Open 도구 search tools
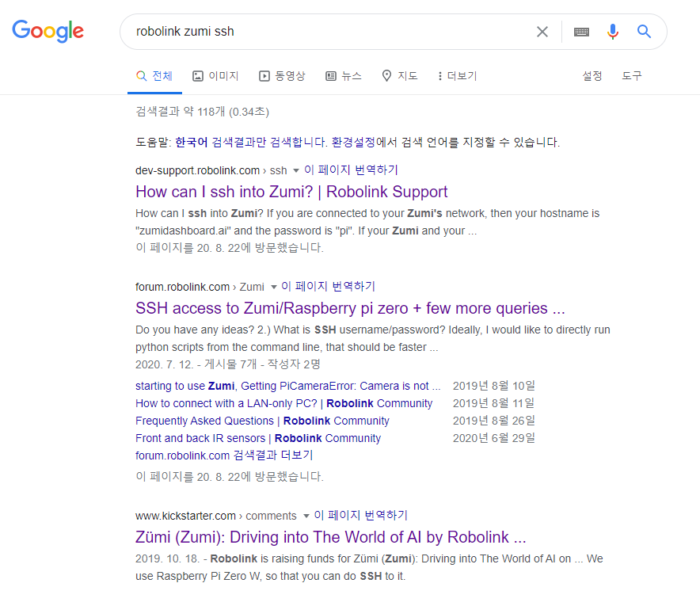 pos(632,76)
